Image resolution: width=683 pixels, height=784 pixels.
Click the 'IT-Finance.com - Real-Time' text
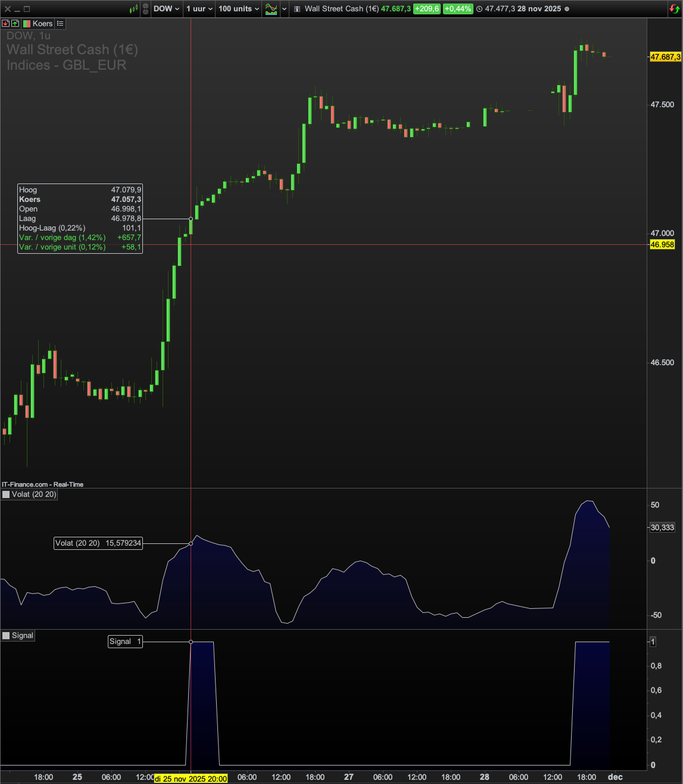(42, 484)
